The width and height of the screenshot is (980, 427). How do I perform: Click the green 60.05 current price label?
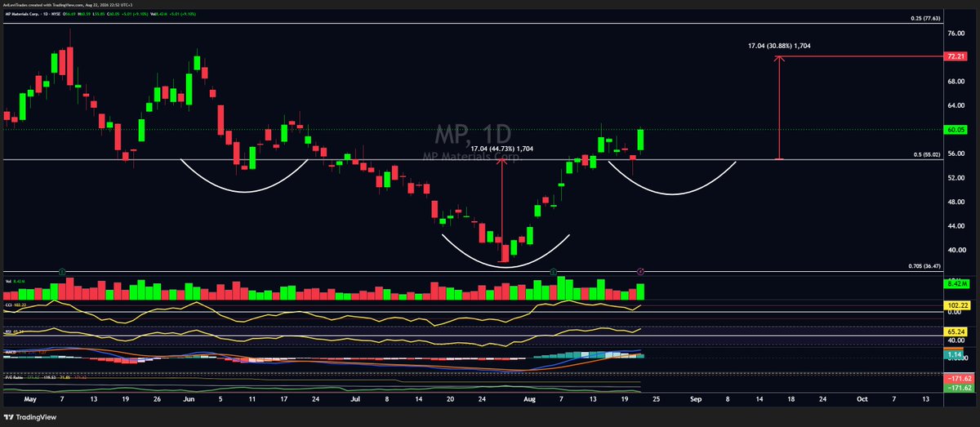pos(955,129)
